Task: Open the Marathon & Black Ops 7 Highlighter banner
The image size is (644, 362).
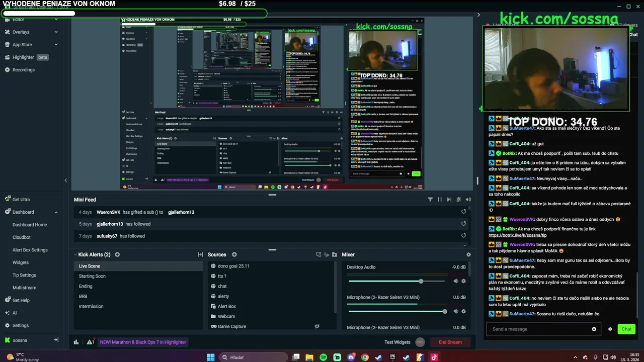Action: [143, 342]
